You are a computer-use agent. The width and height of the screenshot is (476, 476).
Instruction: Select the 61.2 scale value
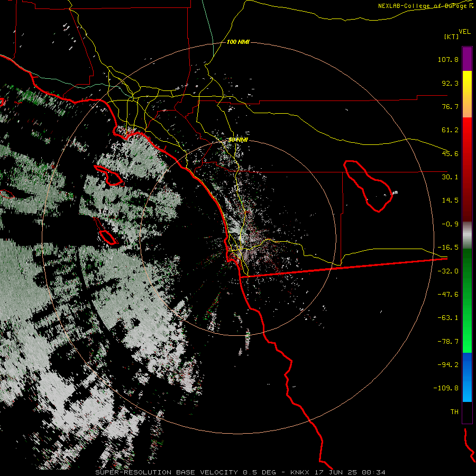[x=450, y=130]
